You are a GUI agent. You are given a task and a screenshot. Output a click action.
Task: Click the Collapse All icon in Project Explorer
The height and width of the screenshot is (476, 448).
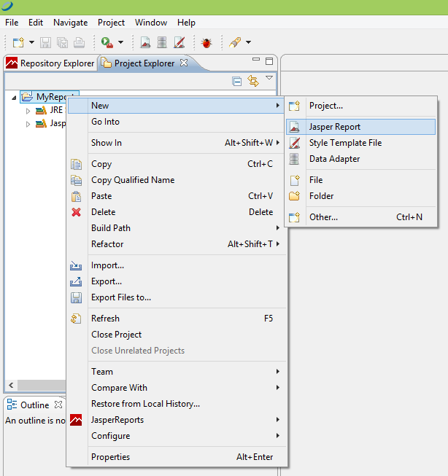pyautogui.click(x=236, y=82)
